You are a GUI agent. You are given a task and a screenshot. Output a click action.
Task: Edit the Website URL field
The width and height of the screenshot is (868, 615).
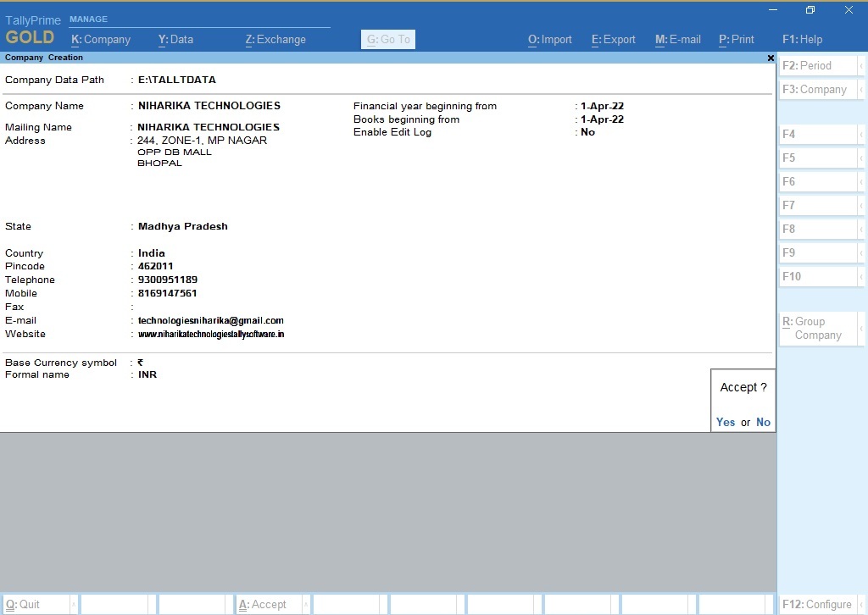211,334
